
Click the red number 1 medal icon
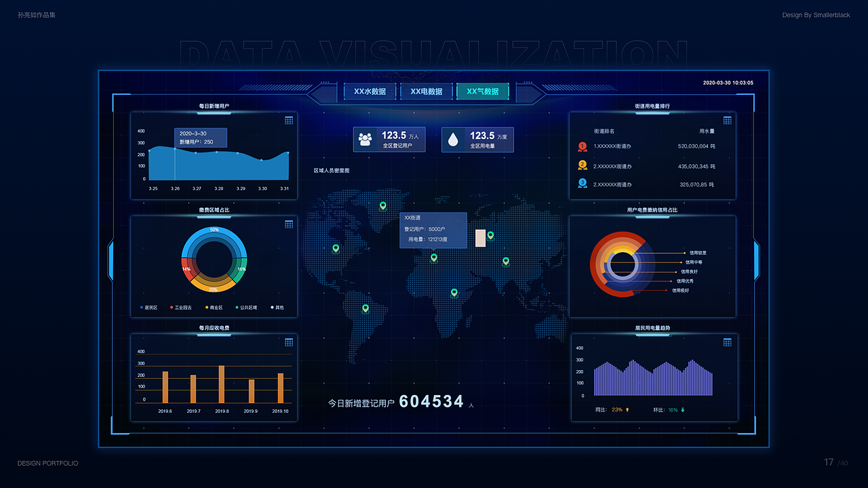[583, 146]
